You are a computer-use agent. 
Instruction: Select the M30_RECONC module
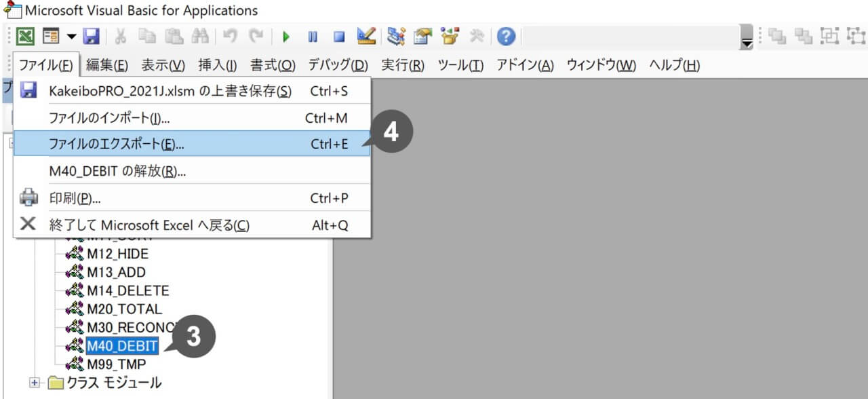click(132, 327)
